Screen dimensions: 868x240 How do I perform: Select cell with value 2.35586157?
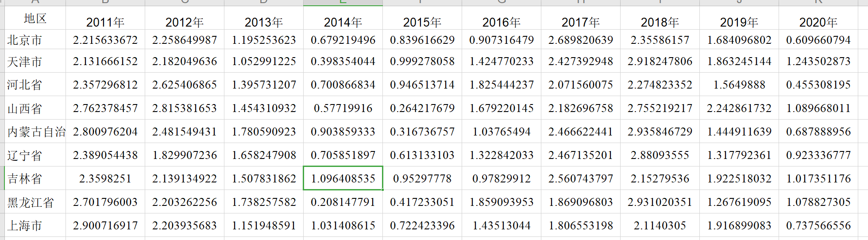pyautogui.click(x=660, y=40)
